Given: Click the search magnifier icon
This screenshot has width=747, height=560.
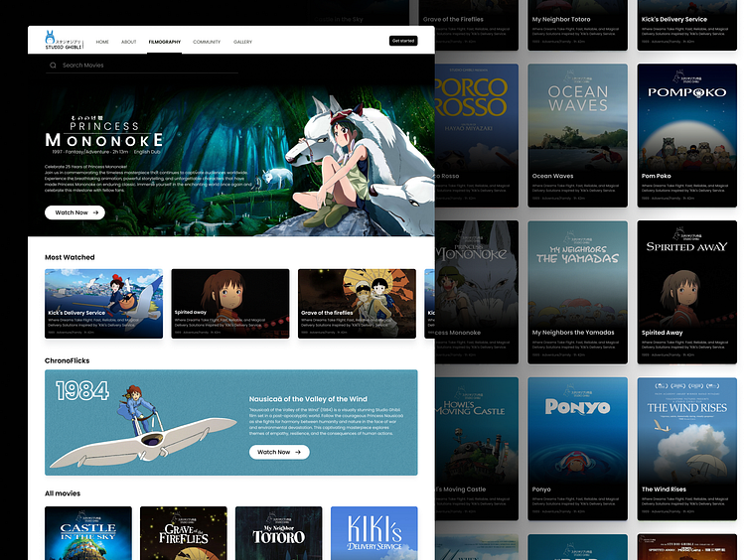Looking at the screenshot, I should [x=53, y=66].
